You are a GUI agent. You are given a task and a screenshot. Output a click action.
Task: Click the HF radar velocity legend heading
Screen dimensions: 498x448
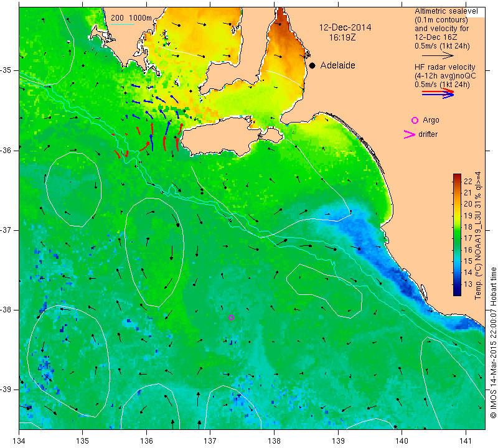click(x=445, y=67)
